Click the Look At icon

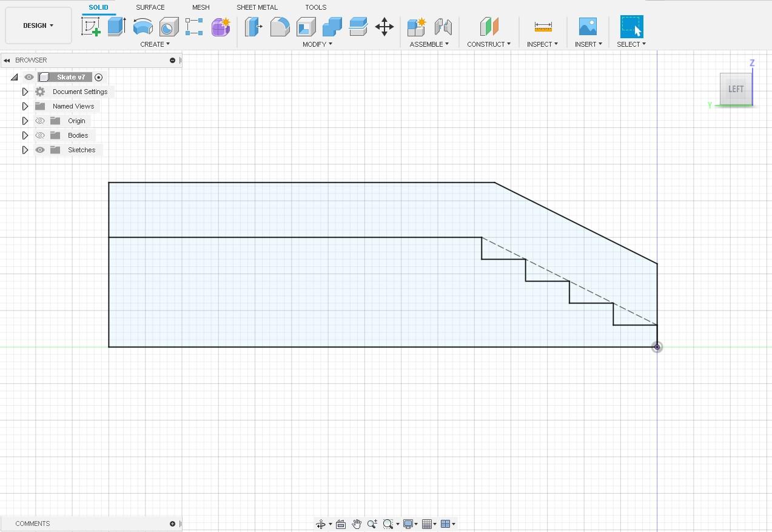pos(340,524)
